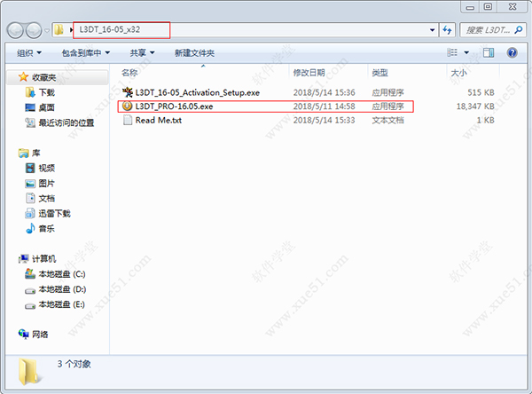Click the 文档 documents icon
The width and height of the screenshot is (532, 394).
click(30, 198)
